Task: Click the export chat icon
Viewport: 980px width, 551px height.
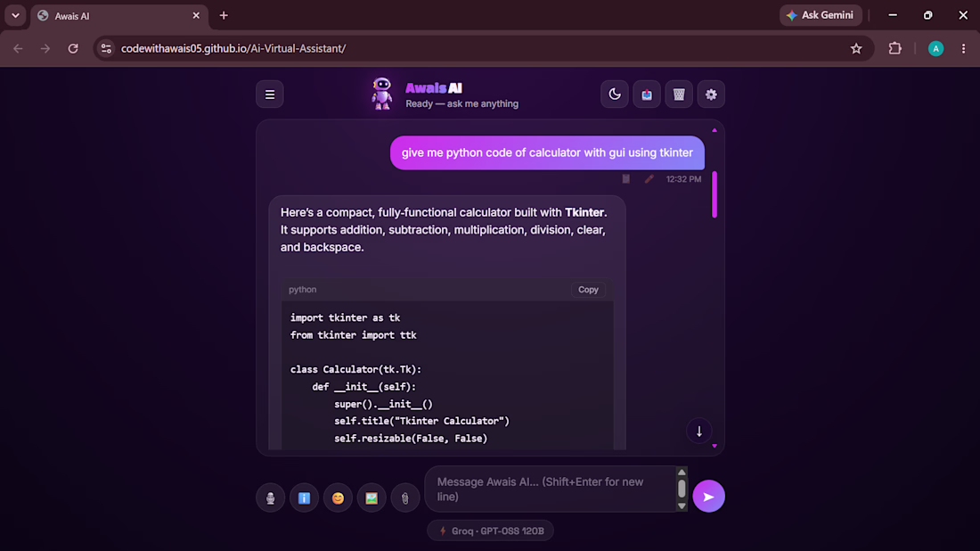Action: [646, 95]
